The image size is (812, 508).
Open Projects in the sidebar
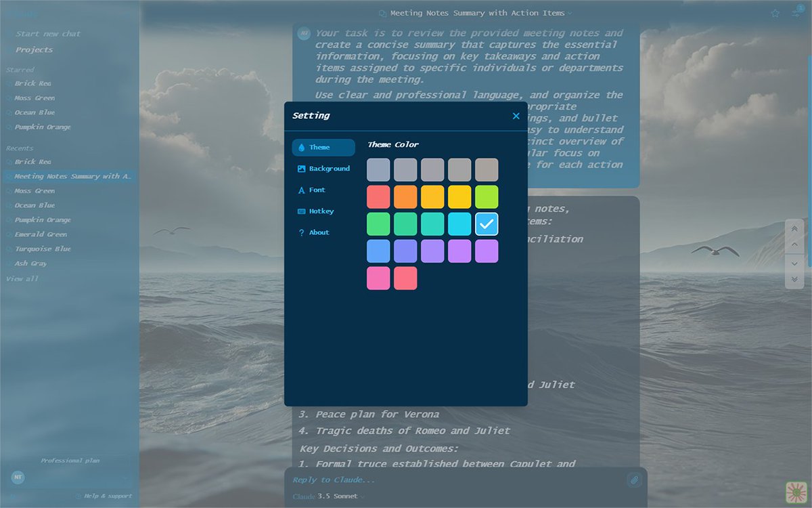click(34, 50)
